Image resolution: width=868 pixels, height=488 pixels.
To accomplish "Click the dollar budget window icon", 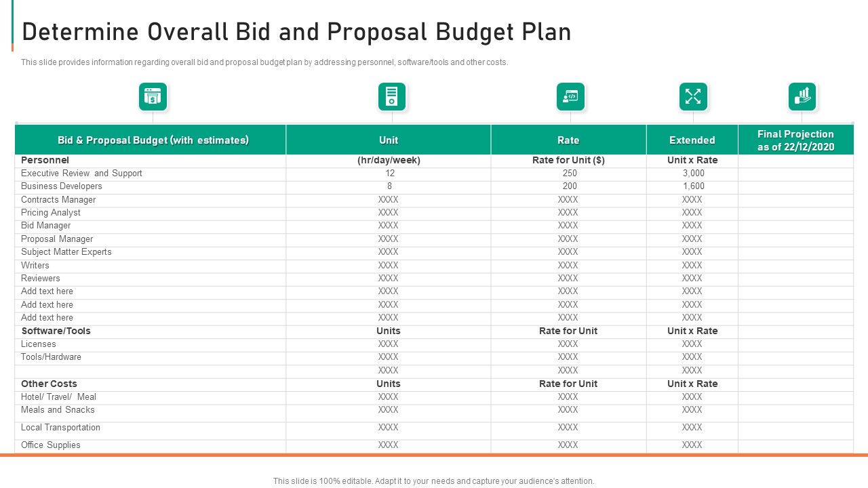I will pos(153,97).
